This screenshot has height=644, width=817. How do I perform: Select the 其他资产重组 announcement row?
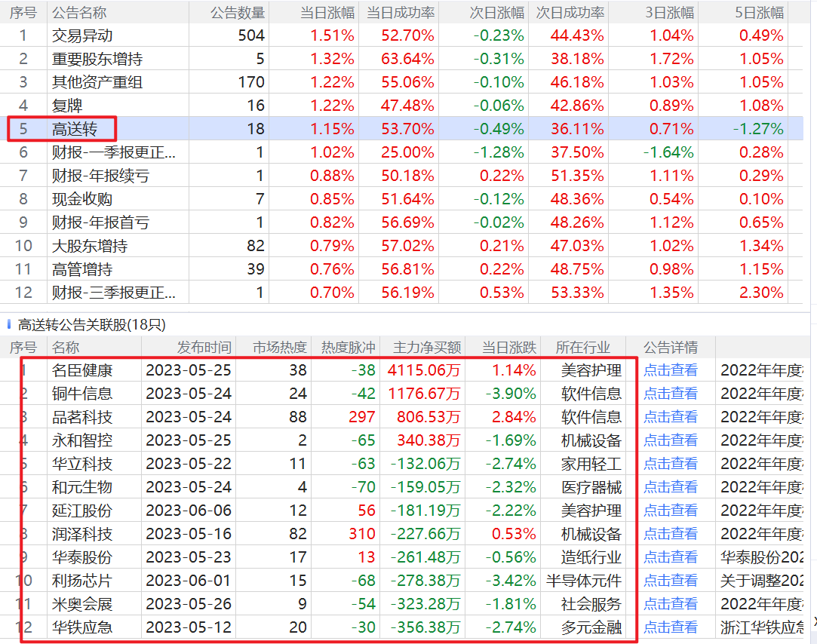click(401, 82)
